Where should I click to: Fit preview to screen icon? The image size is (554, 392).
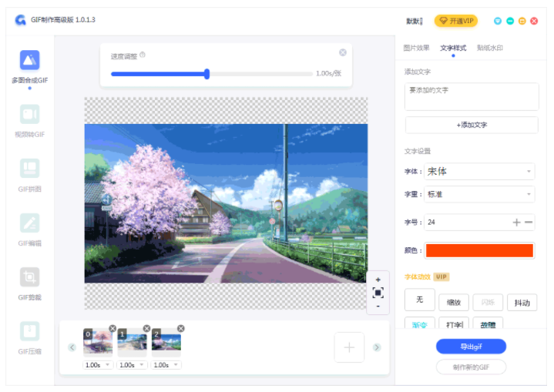pyautogui.click(x=378, y=293)
